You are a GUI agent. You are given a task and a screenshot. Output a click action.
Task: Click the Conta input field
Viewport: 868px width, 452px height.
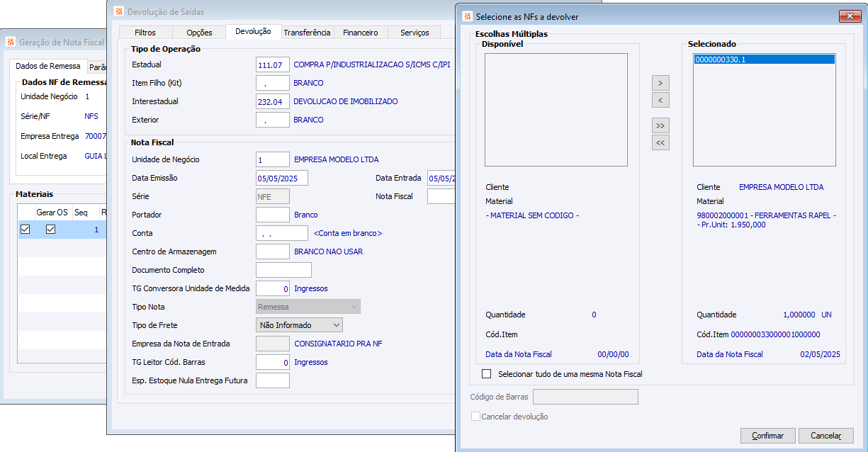click(x=281, y=233)
